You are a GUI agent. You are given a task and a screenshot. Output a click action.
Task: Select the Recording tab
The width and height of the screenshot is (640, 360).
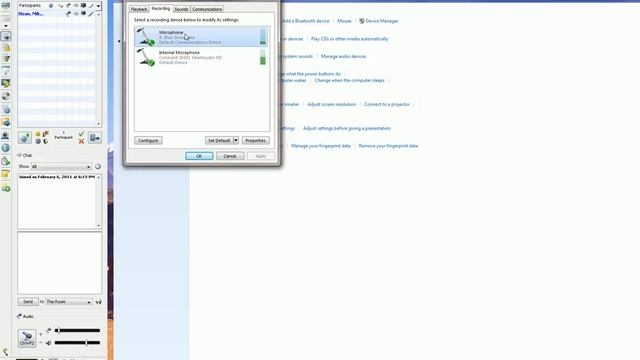tap(160, 9)
